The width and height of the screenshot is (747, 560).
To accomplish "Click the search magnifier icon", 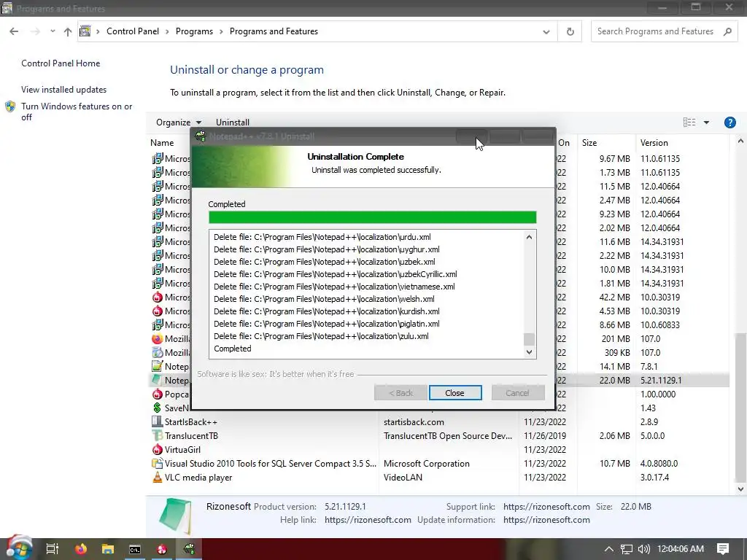I will pyautogui.click(x=727, y=31).
